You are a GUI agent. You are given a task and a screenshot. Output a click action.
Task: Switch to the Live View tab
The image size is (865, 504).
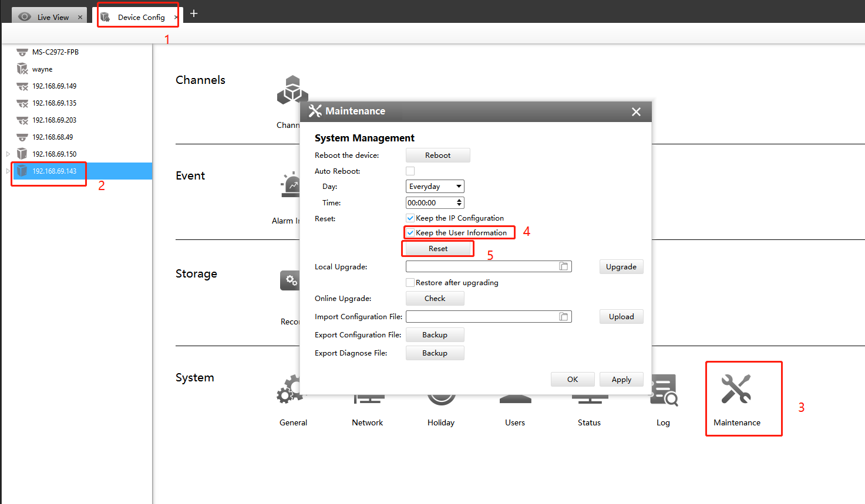(49, 17)
